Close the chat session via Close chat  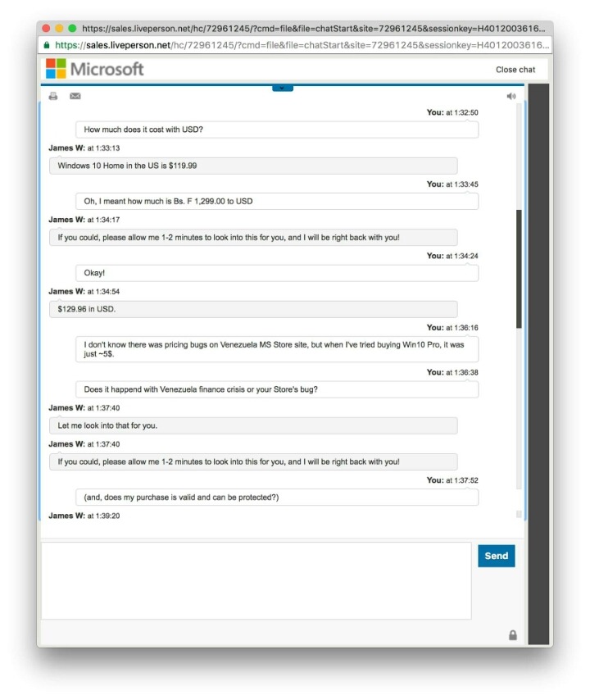pos(515,70)
